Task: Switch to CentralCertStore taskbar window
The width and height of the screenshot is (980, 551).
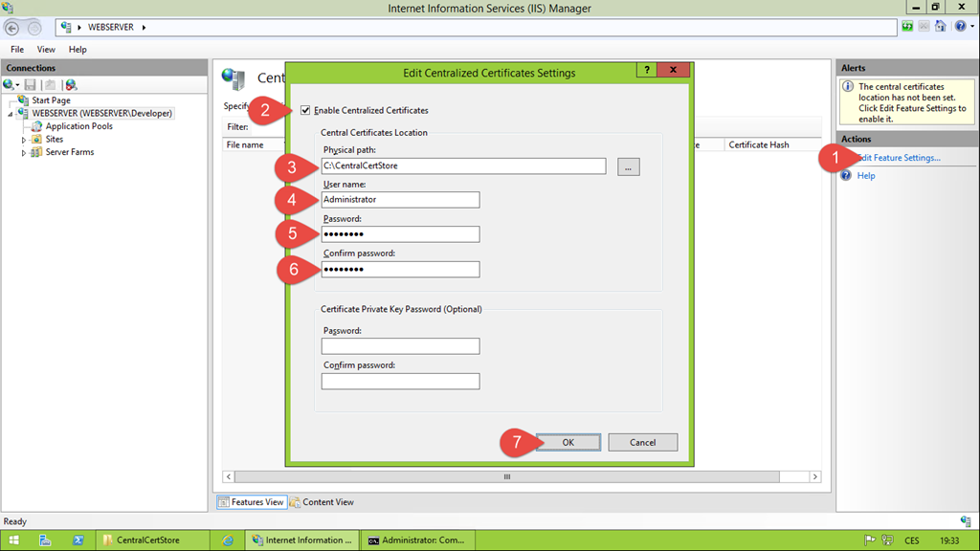Action: point(153,540)
